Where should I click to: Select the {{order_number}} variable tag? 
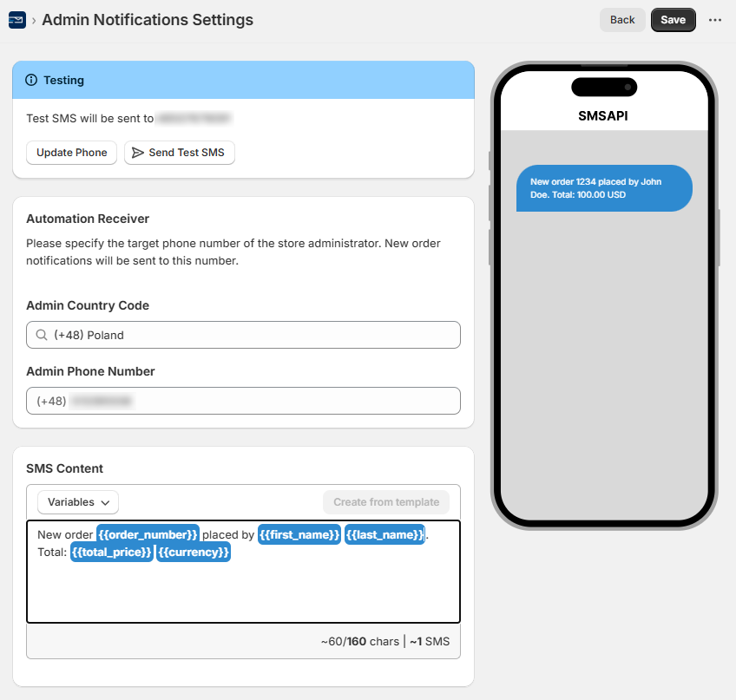(148, 534)
